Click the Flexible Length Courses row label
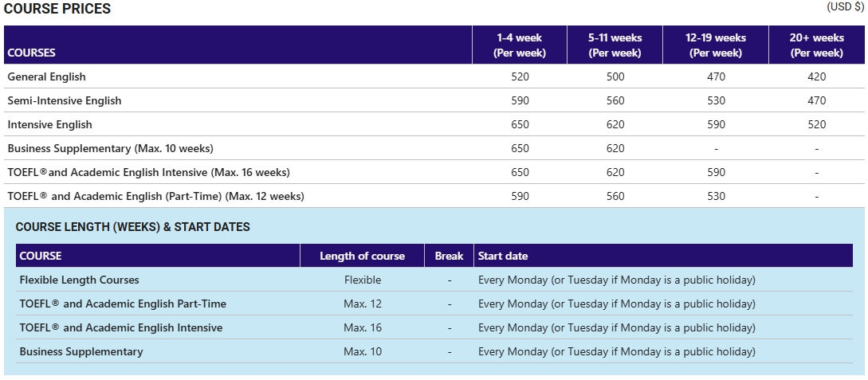The width and height of the screenshot is (868, 380). (x=79, y=280)
